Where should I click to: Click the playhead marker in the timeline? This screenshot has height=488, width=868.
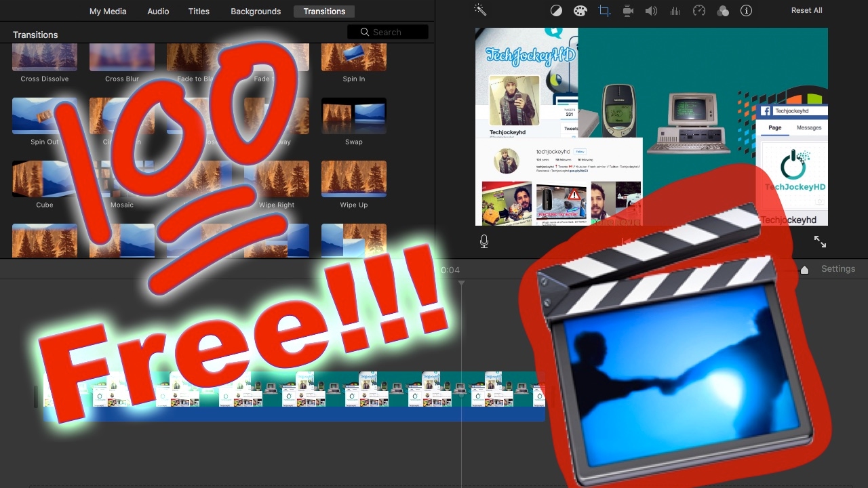pyautogui.click(x=461, y=282)
